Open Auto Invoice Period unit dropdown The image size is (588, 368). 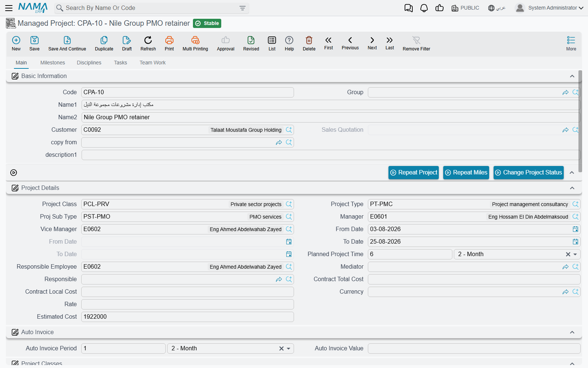coord(288,348)
